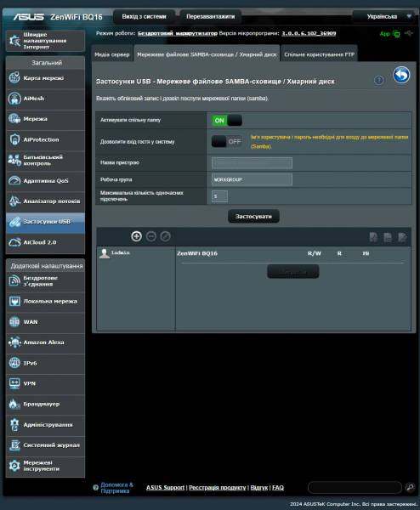Click the USB status icon in header
Screen dimensions: 420x510
tap(409, 33)
